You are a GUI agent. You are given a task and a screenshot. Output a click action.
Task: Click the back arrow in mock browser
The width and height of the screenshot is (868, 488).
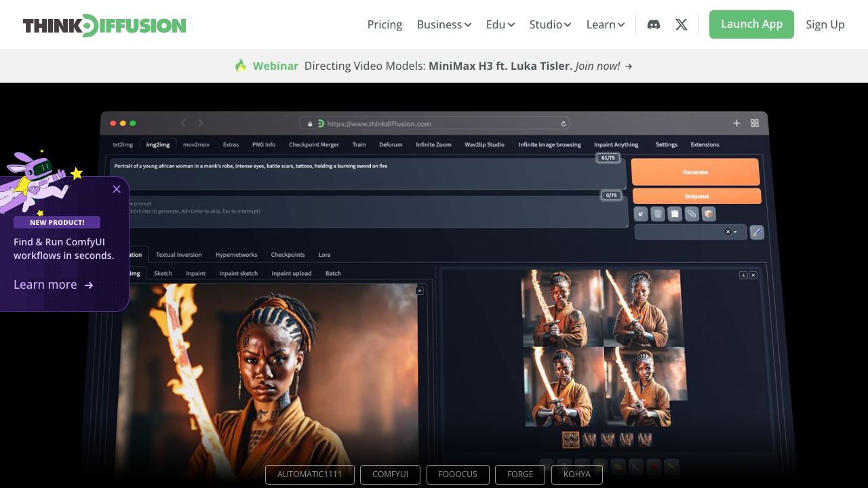pos(183,123)
